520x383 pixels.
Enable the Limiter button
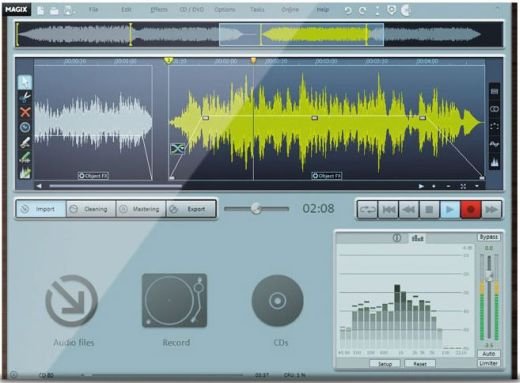(x=488, y=363)
